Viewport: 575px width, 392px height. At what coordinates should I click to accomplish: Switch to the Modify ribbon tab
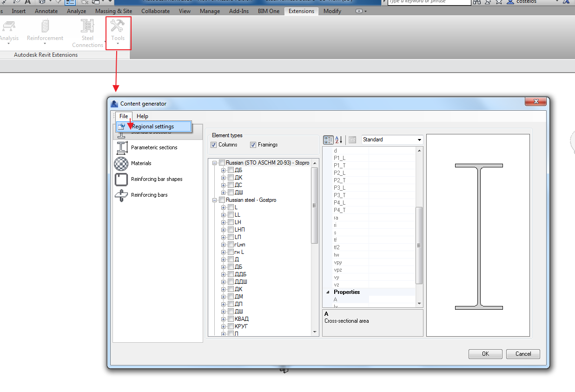point(332,11)
